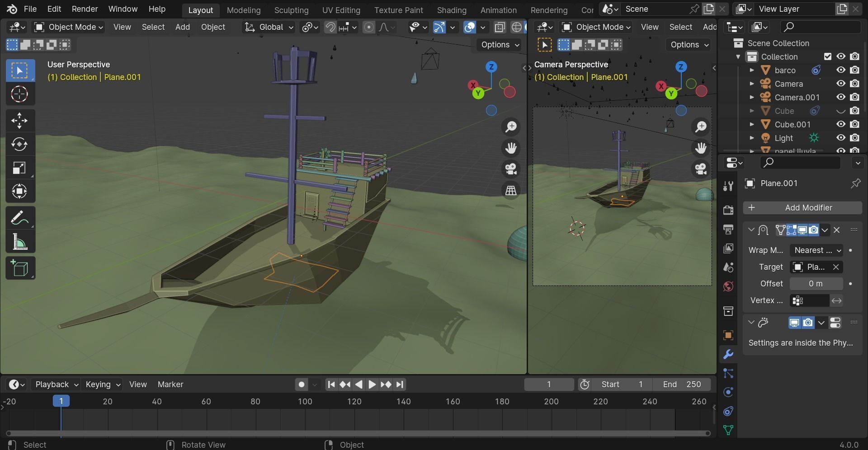Open the Particles properties tab
Viewport: 868px width, 450px height.
(x=728, y=373)
